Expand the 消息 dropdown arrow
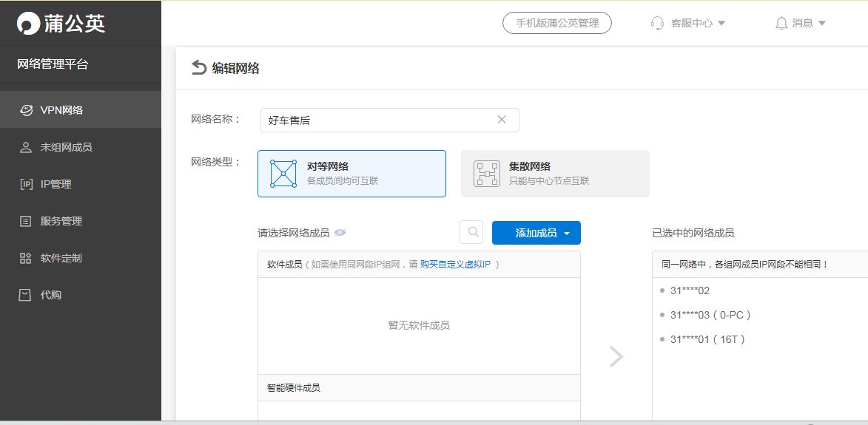 [821, 23]
